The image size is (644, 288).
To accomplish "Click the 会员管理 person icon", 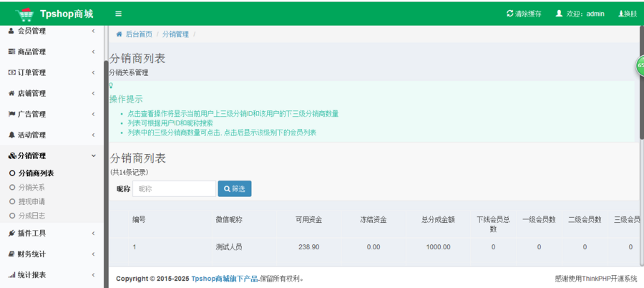I will (11, 31).
